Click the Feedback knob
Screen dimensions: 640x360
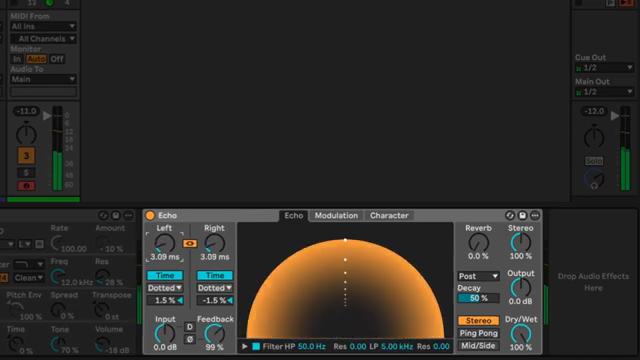click(x=215, y=334)
